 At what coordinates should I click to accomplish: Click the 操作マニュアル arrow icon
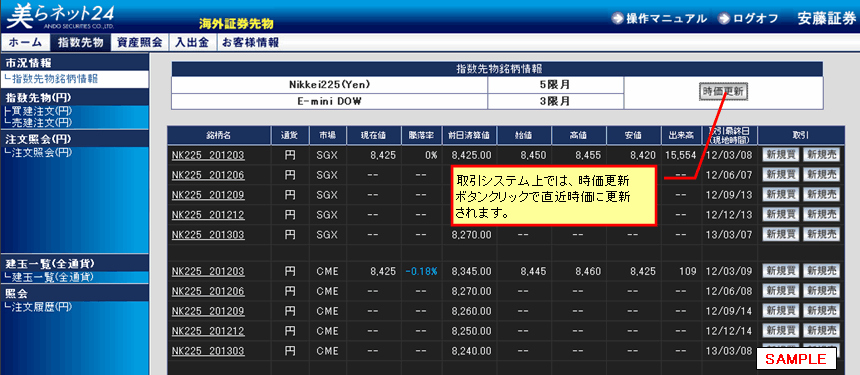618,19
